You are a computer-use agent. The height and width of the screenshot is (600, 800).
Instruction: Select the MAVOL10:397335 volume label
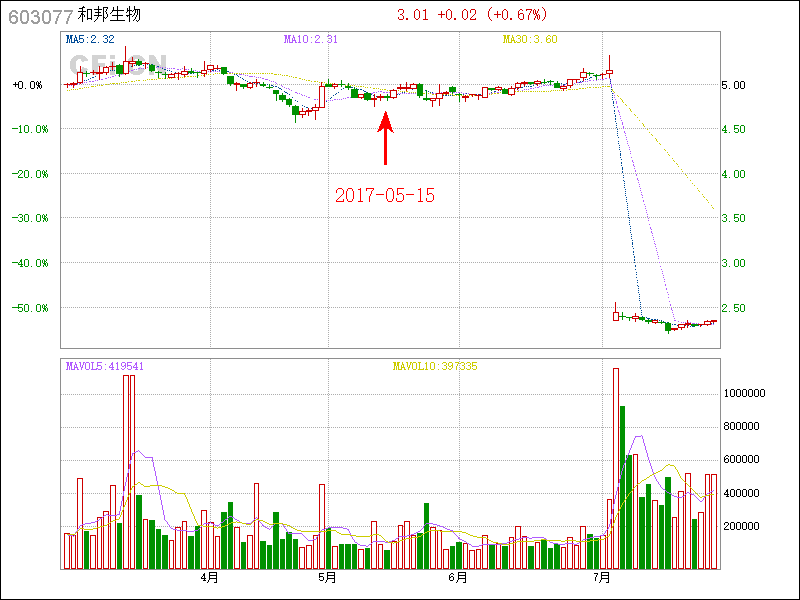click(x=435, y=366)
